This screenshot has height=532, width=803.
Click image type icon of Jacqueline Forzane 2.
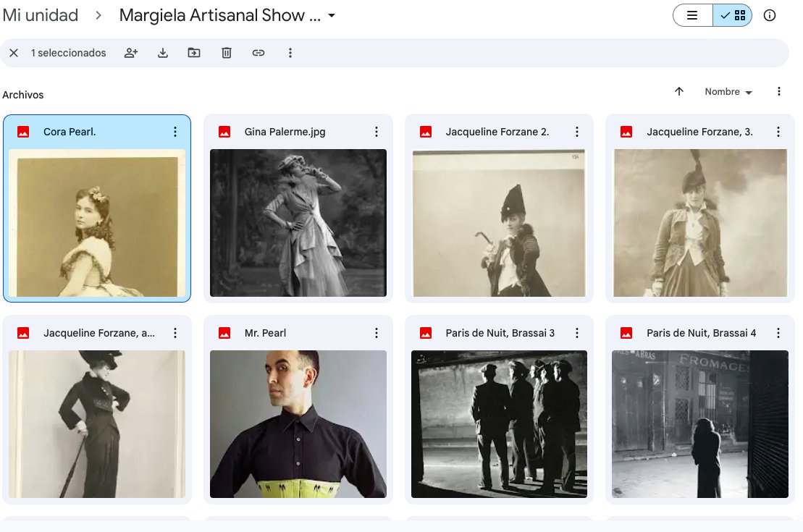click(426, 132)
